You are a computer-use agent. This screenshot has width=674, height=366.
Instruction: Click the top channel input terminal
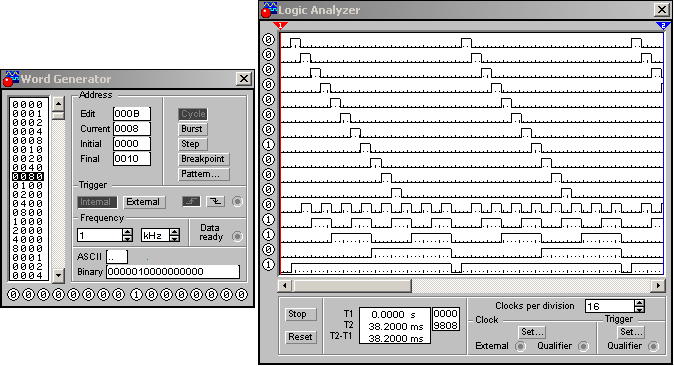(x=268, y=40)
